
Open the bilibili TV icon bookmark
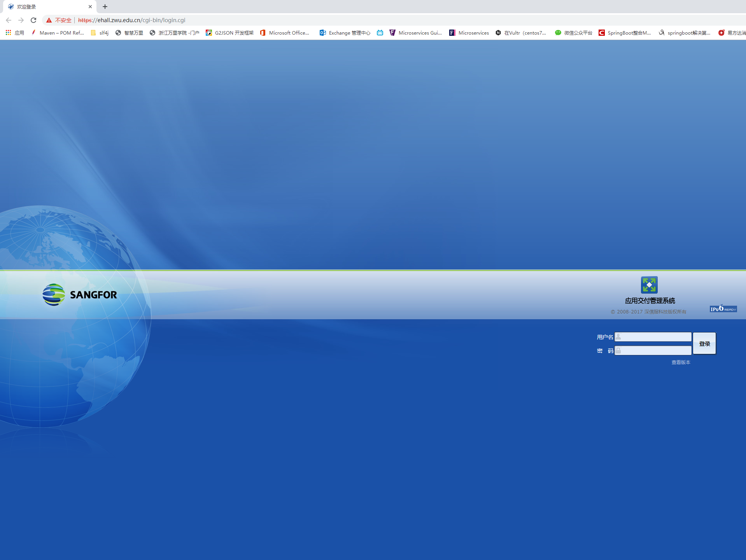click(380, 33)
